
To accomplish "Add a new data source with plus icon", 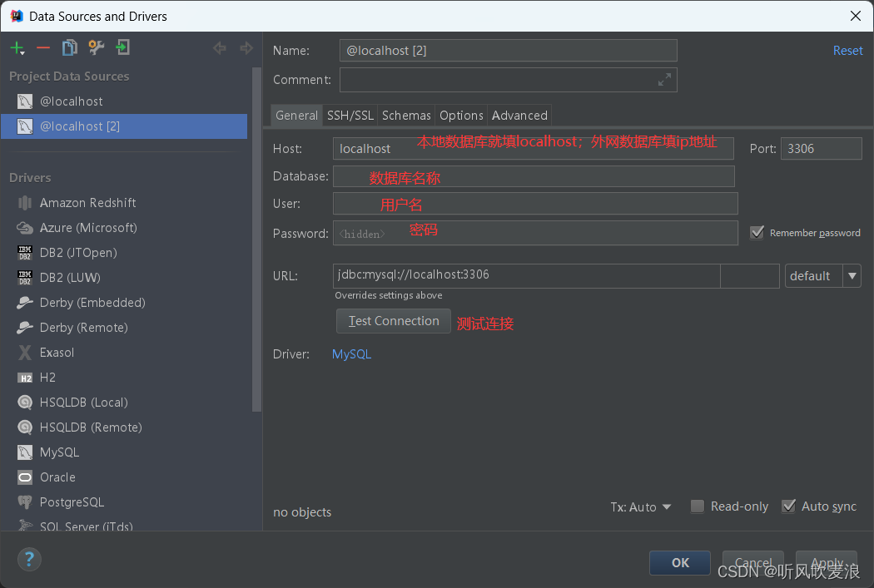I will [x=17, y=48].
